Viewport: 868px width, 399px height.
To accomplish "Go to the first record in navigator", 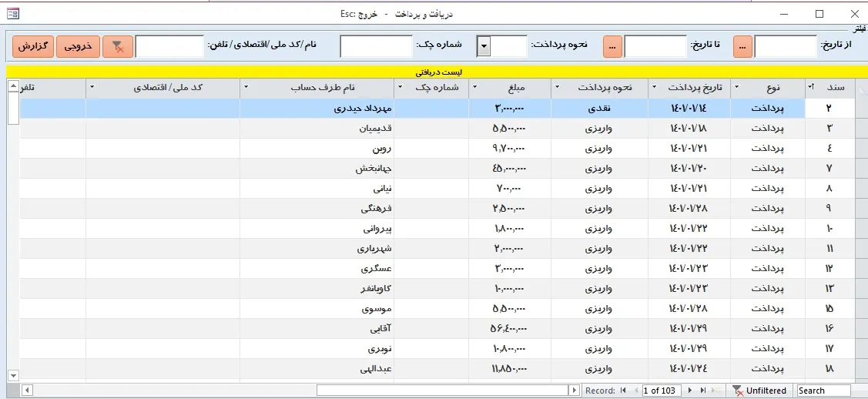I will [x=623, y=391].
